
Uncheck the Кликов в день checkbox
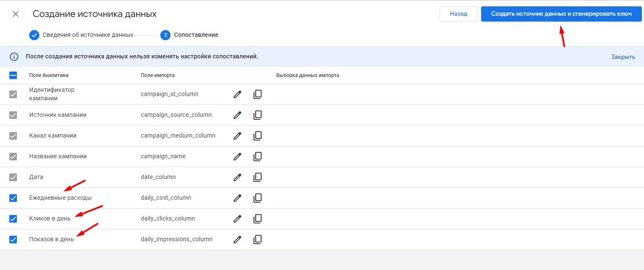click(13, 219)
